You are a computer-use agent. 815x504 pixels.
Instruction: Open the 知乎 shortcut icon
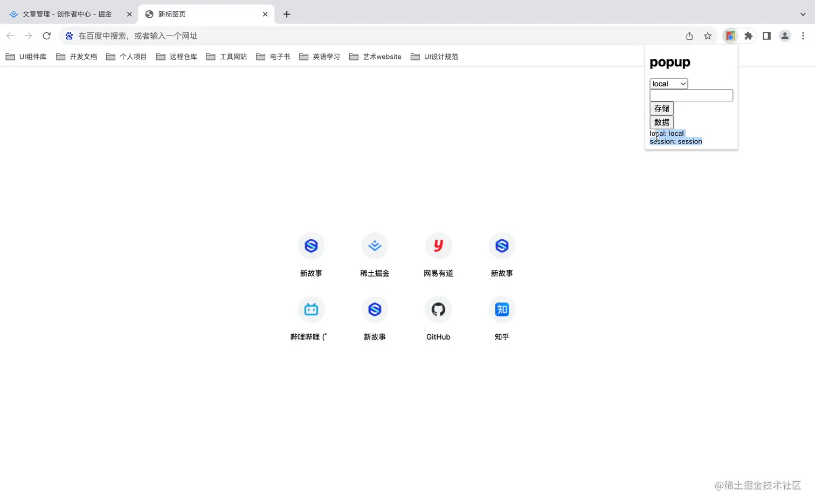click(x=501, y=309)
